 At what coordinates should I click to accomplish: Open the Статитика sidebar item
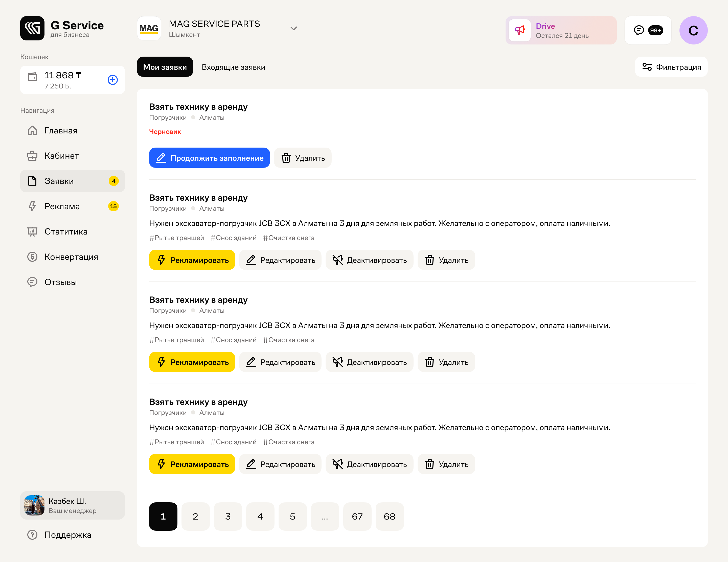[72, 231]
